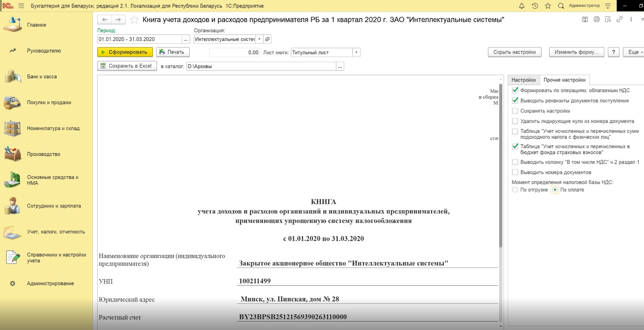Click Печать button
Screen dimensions: 644x330
(173, 52)
